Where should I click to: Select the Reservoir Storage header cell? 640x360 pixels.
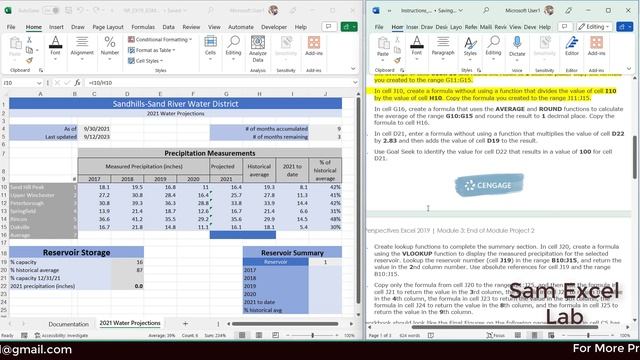coord(76,252)
